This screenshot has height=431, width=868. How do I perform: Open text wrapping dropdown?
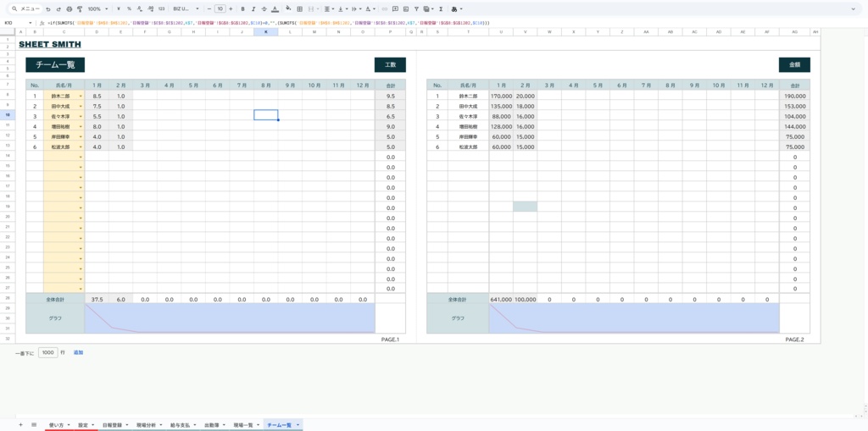click(x=355, y=9)
